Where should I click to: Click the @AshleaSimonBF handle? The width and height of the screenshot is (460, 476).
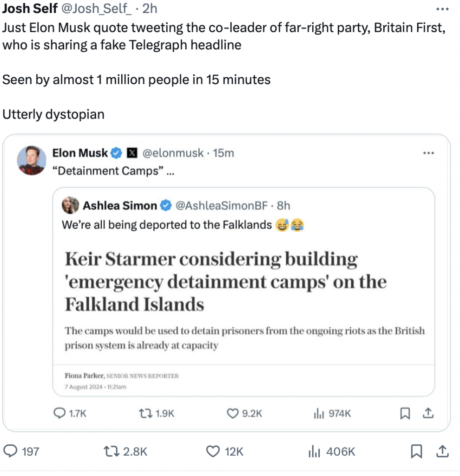coord(222,205)
